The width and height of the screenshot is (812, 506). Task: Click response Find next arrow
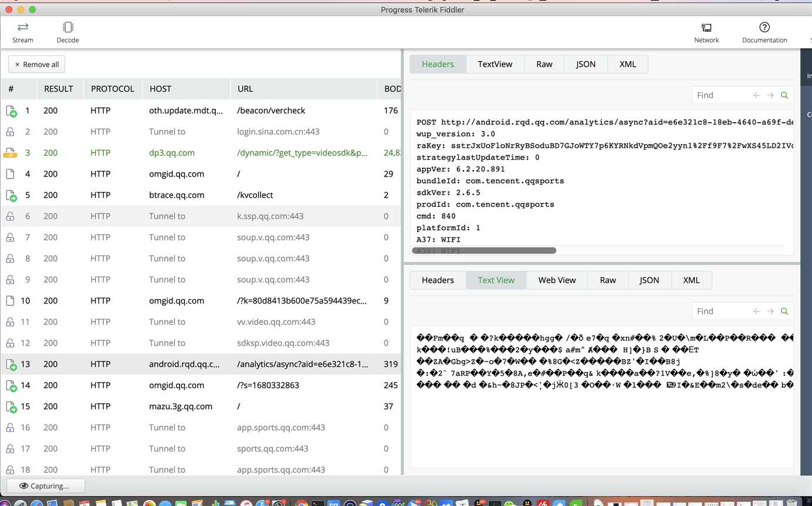[x=770, y=311]
